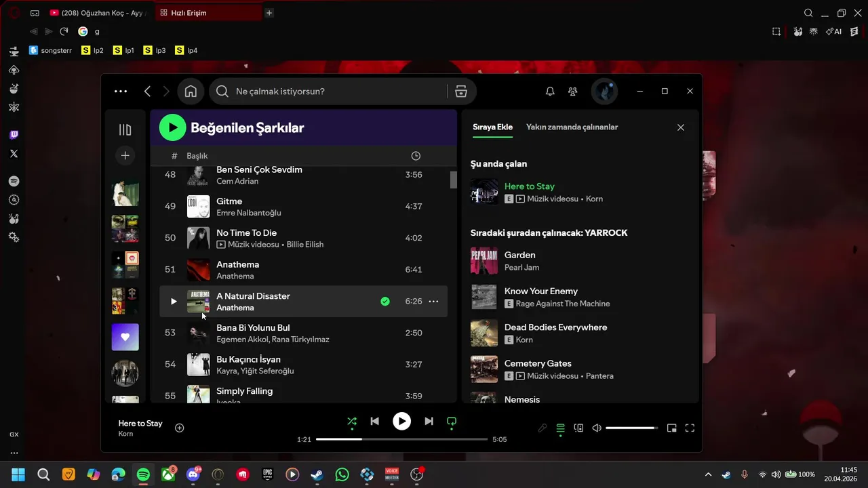Play A Natural Disaster row play icon
868x488 pixels.
[x=173, y=302]
